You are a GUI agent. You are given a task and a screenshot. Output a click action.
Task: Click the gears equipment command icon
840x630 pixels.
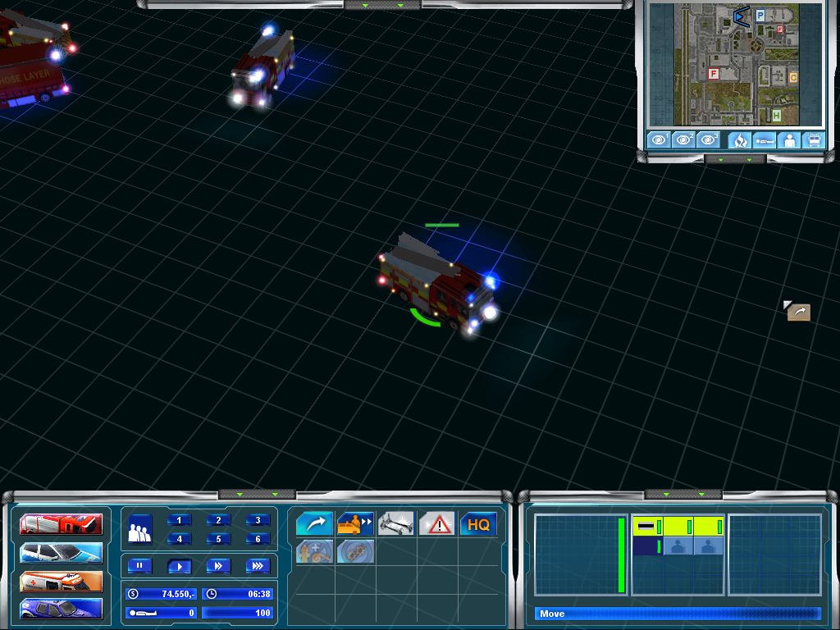(355, 551)
